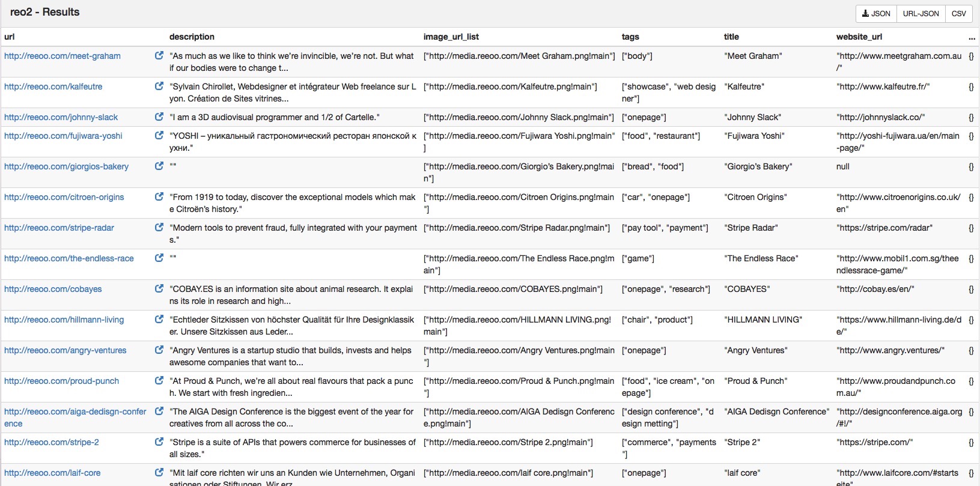Screen dimensions: 980x486
Task: Open external link icon for giorgios-bakery row
Action: [159, 166]
